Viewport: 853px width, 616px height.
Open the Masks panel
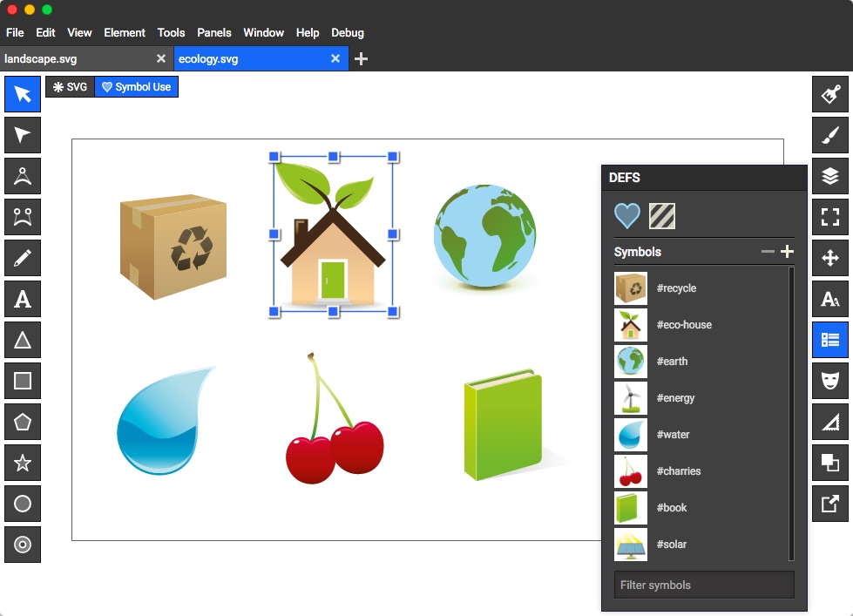point(830,381)
